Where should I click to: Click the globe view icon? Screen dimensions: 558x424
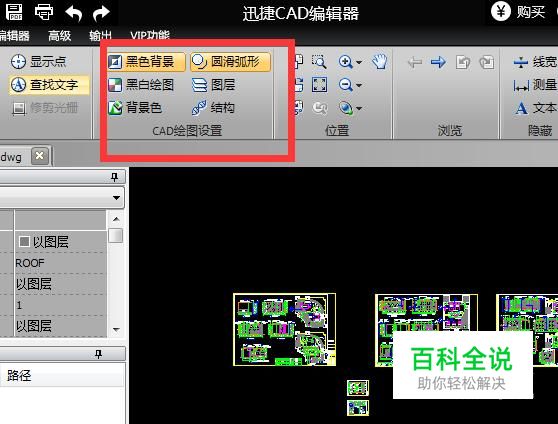pyautogui.click(x=346, y=108)
